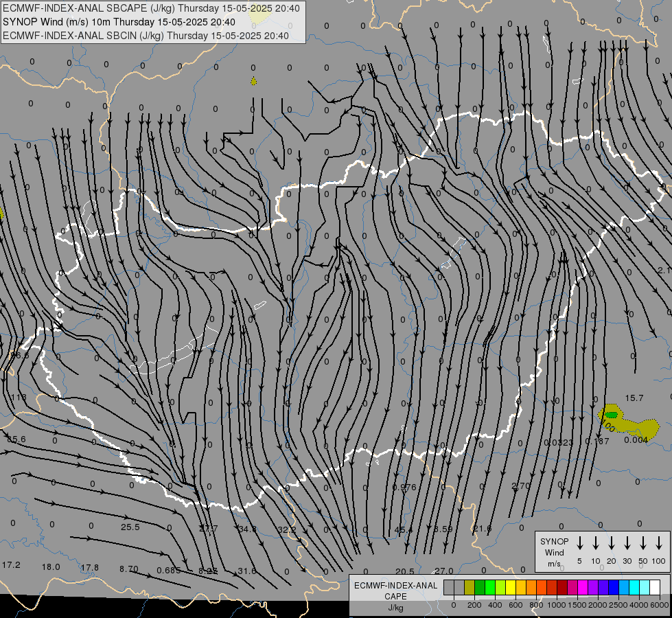The image size is (672, 618).
Task: Select the white CAPE legend swatch
Action: pyautogui.click(x=655, y=588)
